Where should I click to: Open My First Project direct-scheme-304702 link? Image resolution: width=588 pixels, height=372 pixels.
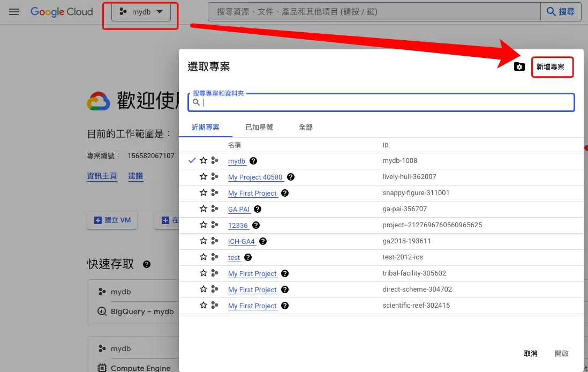pyautogui.click(x=252, y=290)
